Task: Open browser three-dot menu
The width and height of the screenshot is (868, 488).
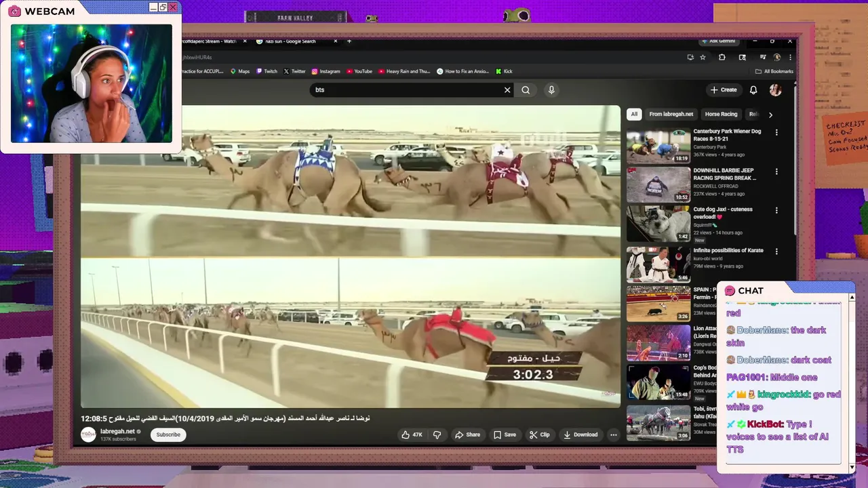Action: pos(790,58)
